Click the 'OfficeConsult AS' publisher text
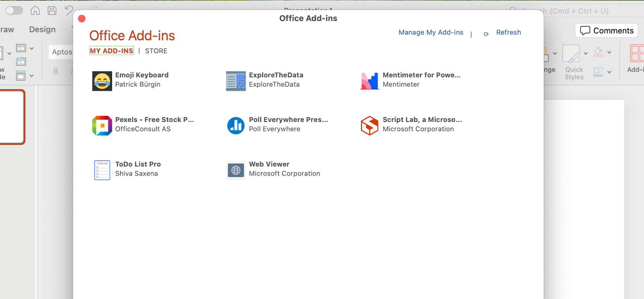 pyautogui.click(x=143, y=129)
